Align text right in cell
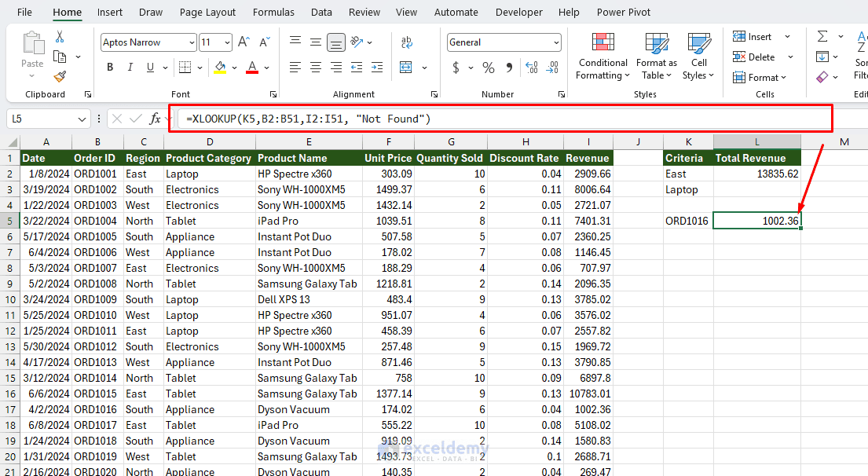The image size is (868, 476). tap(336, 68)
